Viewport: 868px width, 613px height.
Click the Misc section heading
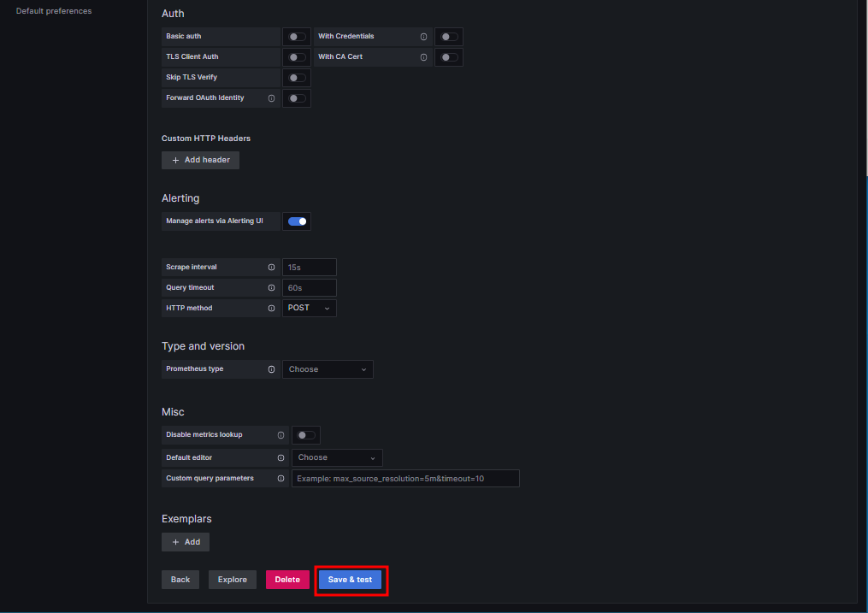(173, 412)
